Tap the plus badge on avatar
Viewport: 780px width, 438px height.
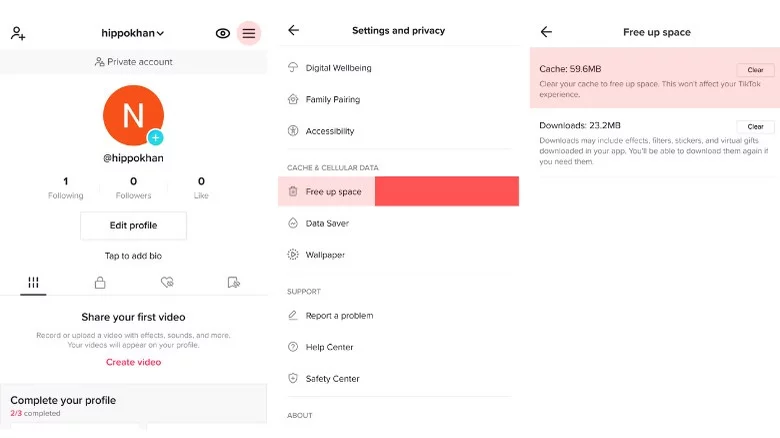155,138
